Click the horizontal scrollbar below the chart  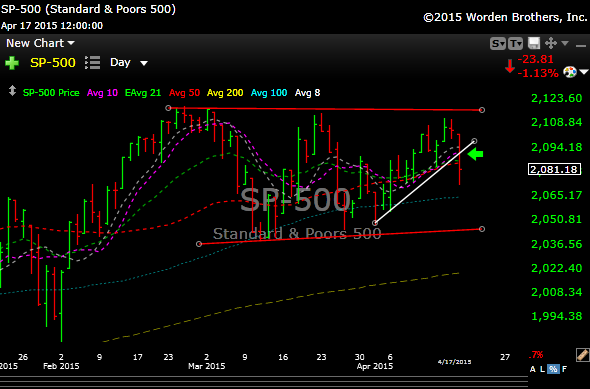(x=263, y=380)
